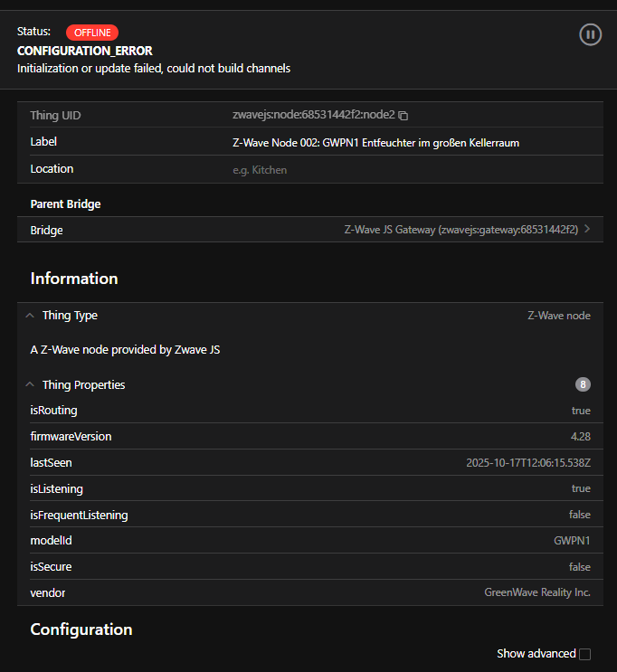Click the CONFIGURATION_ERROR status text
617x672 pixels.
[85, 51]
